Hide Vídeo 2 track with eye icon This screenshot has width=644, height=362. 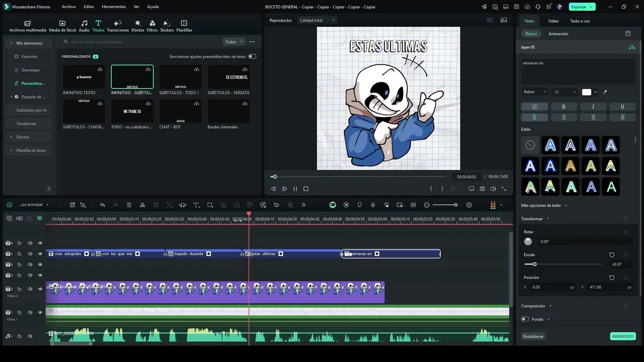pos(40,289)
